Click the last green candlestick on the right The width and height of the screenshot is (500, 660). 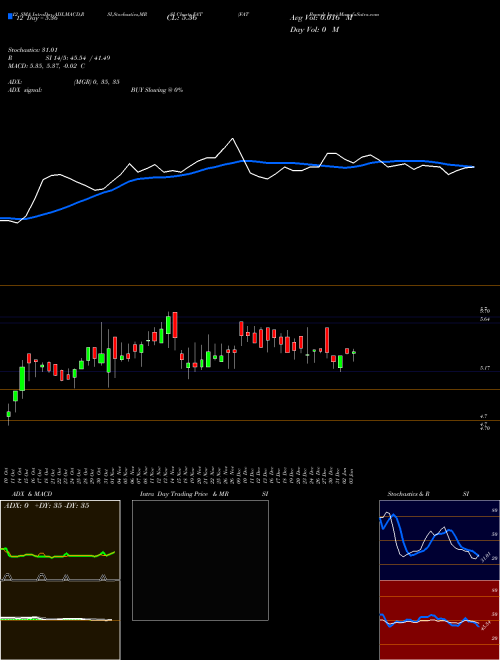click(354, 353)
